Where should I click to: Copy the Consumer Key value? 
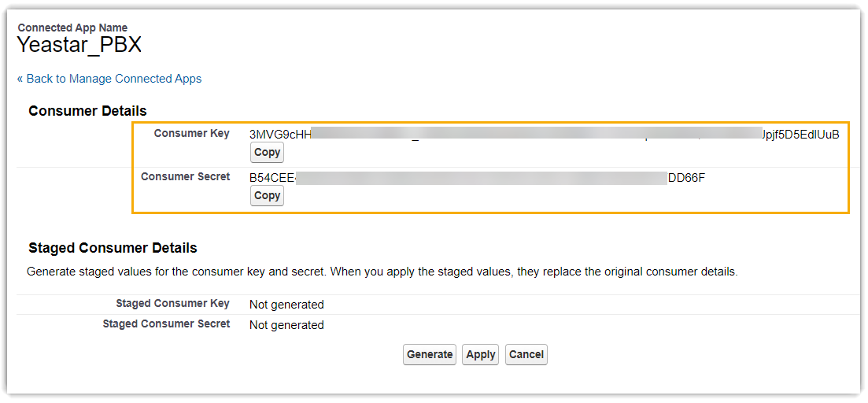[267, 153]
